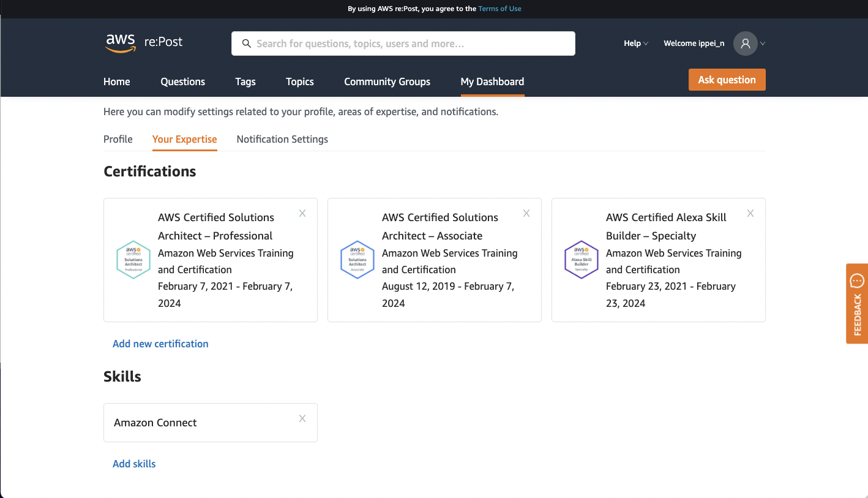This screenshot has width=868, height=498.
Task: Select My Dashboard in the navigation
Action: (492, 81)
